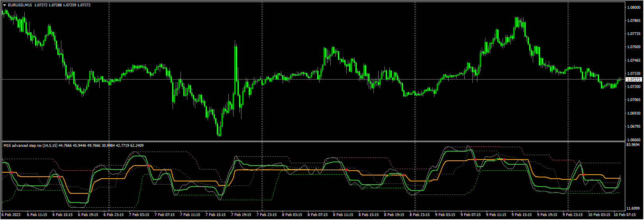
Task: Click the 6 Feb 19:15 time label
Action: point(88,215)
